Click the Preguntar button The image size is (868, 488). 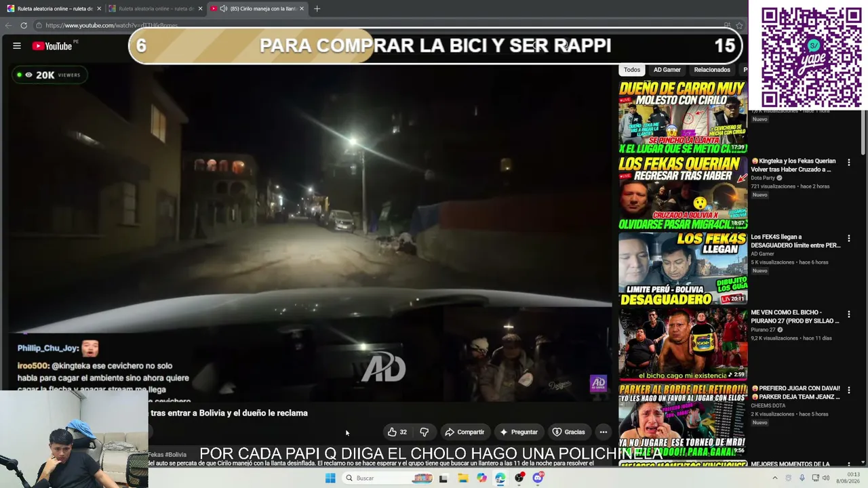[x=519, y=432]
